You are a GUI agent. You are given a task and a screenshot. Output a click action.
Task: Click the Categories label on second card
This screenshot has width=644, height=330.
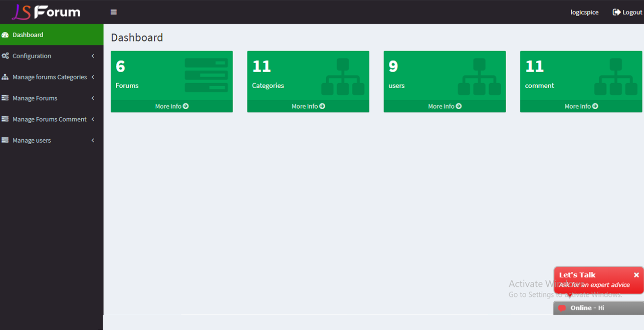[x=268, y=86]
